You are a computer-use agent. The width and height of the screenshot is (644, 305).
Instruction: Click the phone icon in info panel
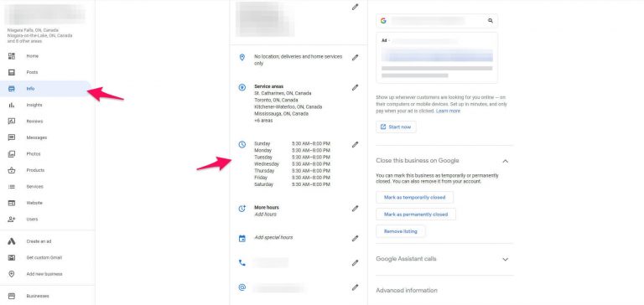[x=242, y=263]
